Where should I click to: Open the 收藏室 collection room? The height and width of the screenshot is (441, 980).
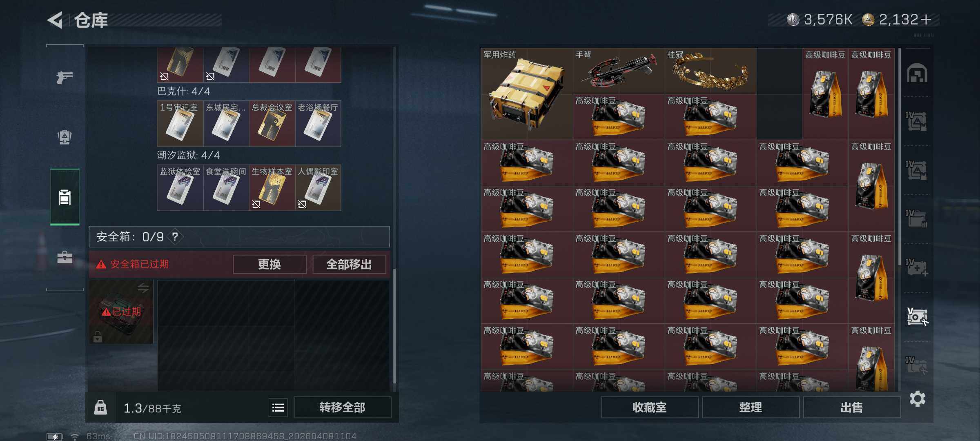(649, 407)
